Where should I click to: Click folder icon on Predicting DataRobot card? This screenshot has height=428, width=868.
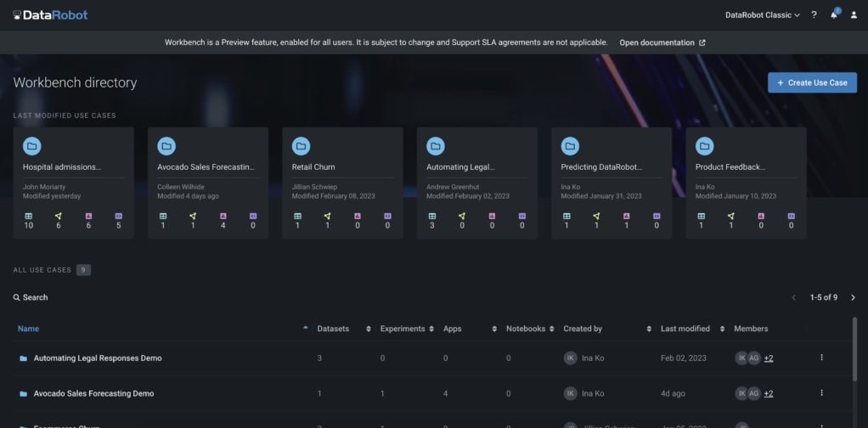pyautogui.click(x=570, y=146)
